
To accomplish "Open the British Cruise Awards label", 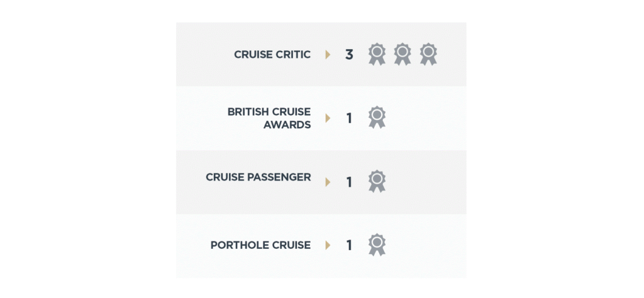I will click(269, 118).
